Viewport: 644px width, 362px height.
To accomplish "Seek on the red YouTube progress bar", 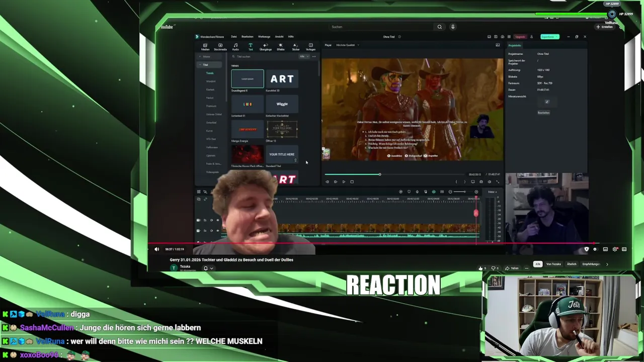I will click(370, 244).
